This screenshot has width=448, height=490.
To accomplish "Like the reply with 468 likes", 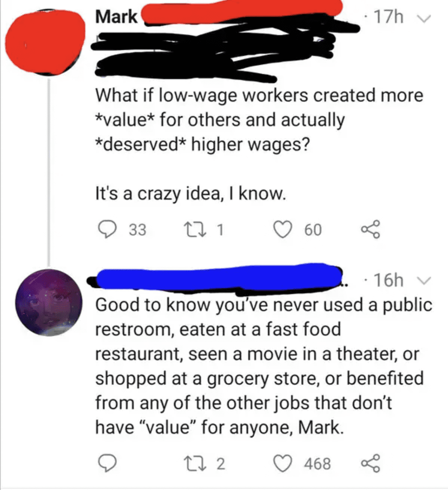I will [x=283, y=463].
